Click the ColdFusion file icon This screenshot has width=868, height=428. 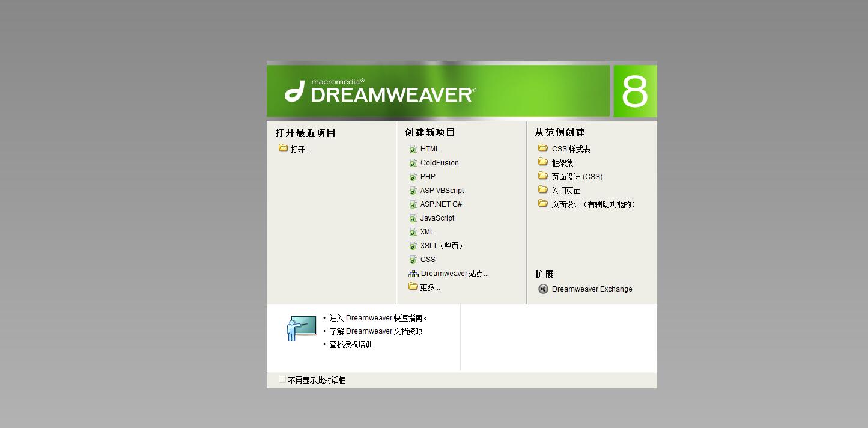[x=413, y=163]
